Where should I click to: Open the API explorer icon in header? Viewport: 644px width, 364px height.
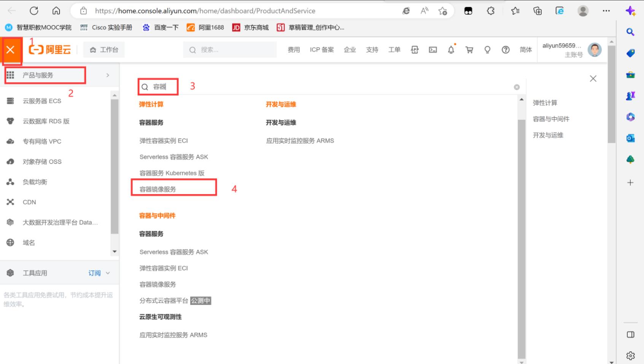[x=415, y=50]
